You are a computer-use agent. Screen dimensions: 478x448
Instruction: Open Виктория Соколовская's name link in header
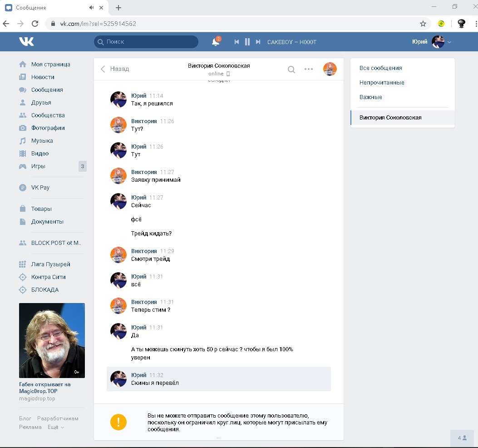pos(219,66)
